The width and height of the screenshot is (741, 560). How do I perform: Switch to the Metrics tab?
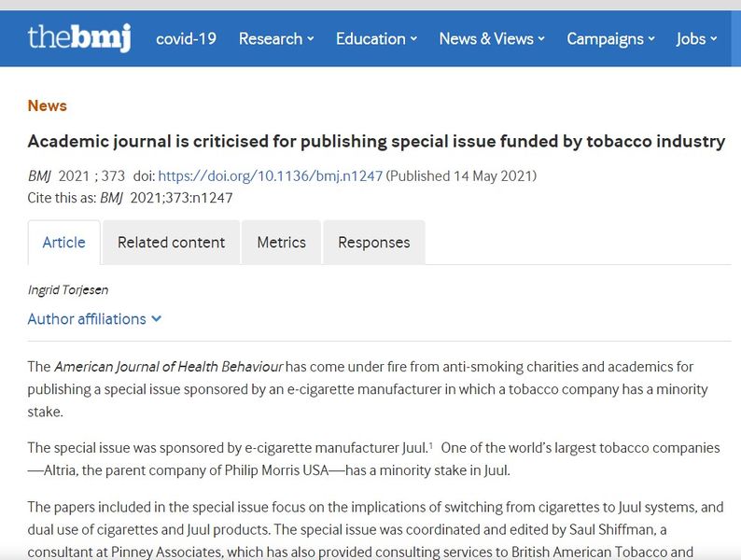coord(281,243)
